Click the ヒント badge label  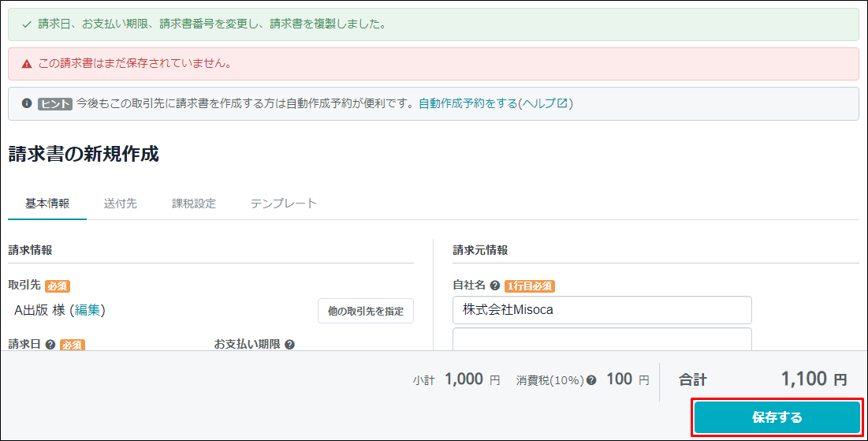coord(55,103)
